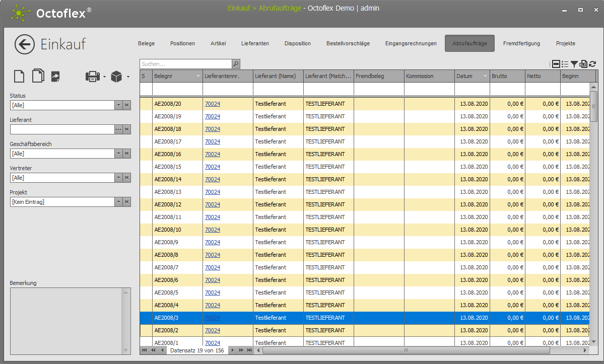Open the Bestellvorschläge tab
Image resolution: width=604 pixels, height=364 pixels.
(x=348, y=43)
